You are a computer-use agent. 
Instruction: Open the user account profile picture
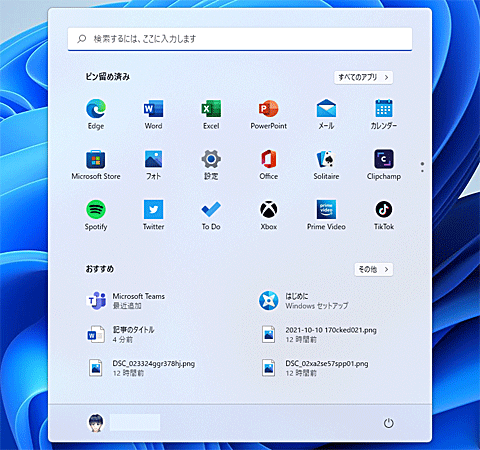(x=96, y=423)
